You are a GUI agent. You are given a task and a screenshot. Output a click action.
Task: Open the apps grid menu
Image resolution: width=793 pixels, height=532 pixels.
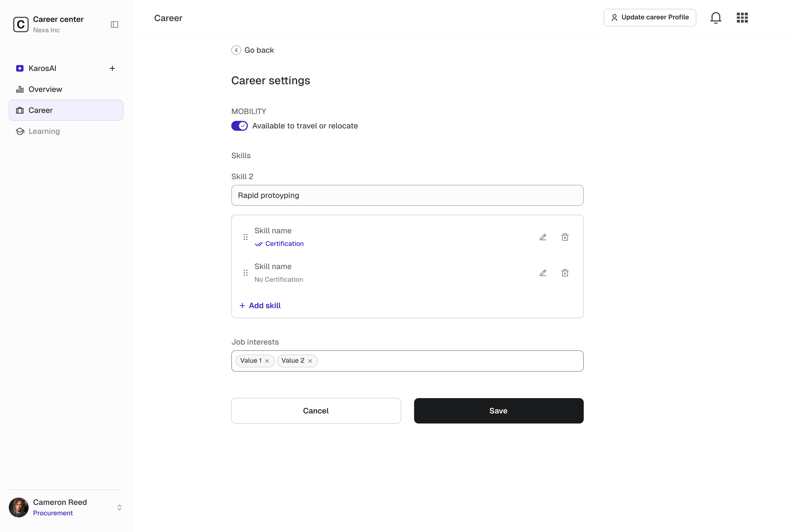(742, 18)
